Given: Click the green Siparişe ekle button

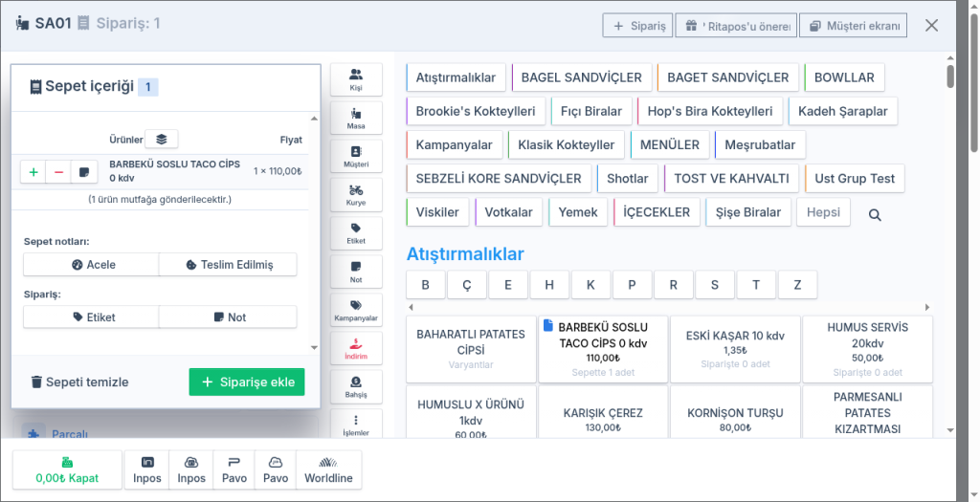Looking at the screenshot, I should 247,382.
